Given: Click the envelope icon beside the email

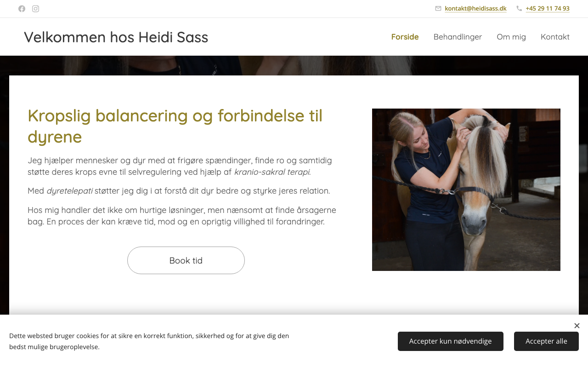Looking at the screenshot, I should tap(438, 8).
